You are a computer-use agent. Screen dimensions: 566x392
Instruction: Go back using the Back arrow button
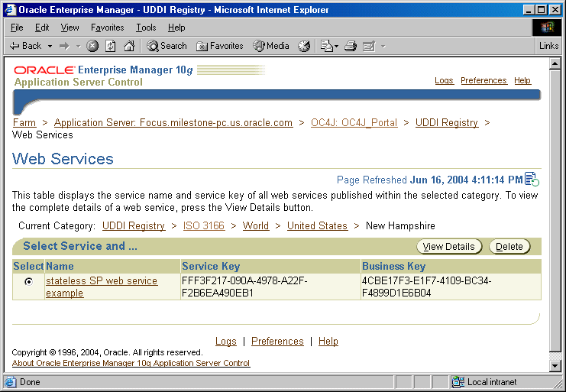pos(25,46)
